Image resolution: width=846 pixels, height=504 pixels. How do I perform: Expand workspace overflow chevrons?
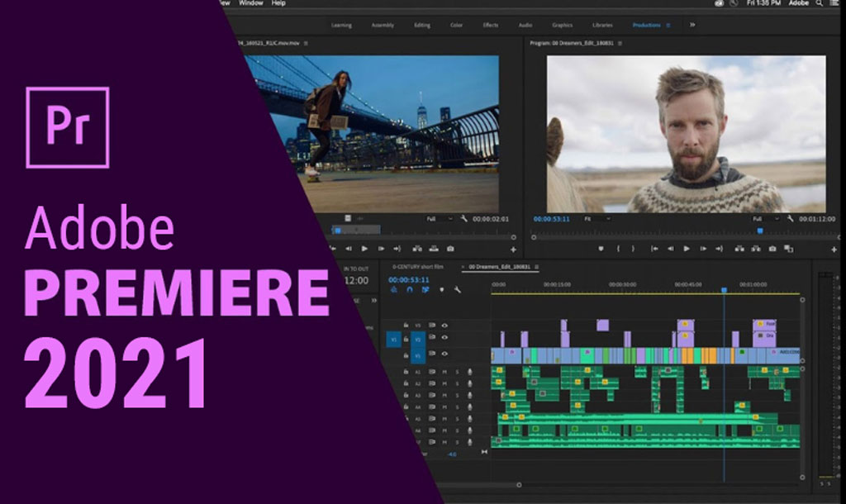click(692, 25)
